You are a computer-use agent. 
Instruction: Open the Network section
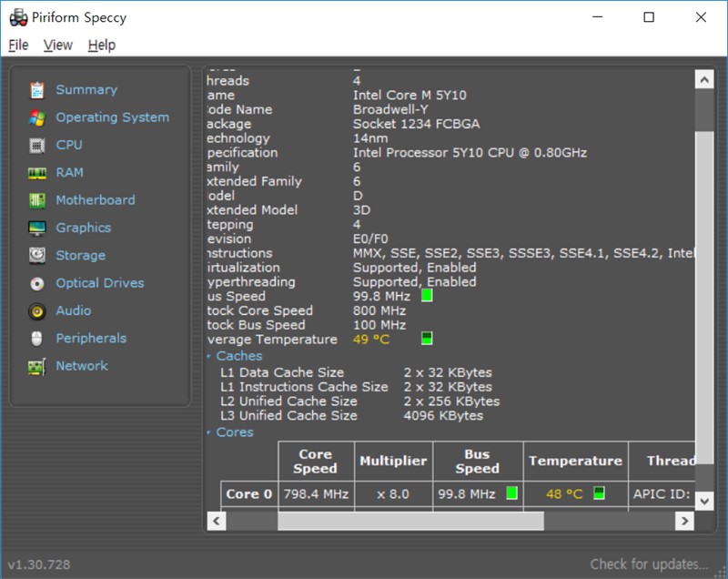pyautogui.click(x=82, y=366)
